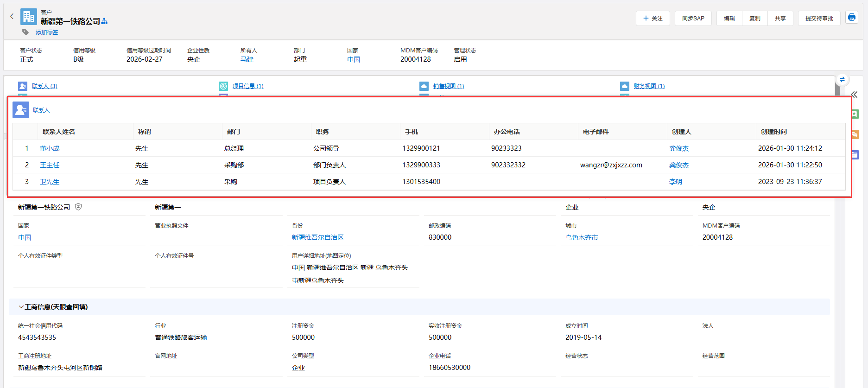This screenshot has height=388, width=868.
Task: Follow this customer with the 关注 button
Action: click(x=653, y=19)
